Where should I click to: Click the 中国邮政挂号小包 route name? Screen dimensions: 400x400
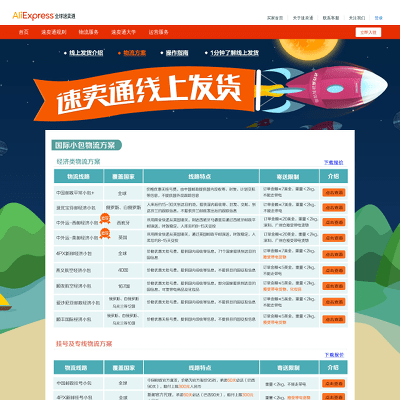click(x=73, y=383)
